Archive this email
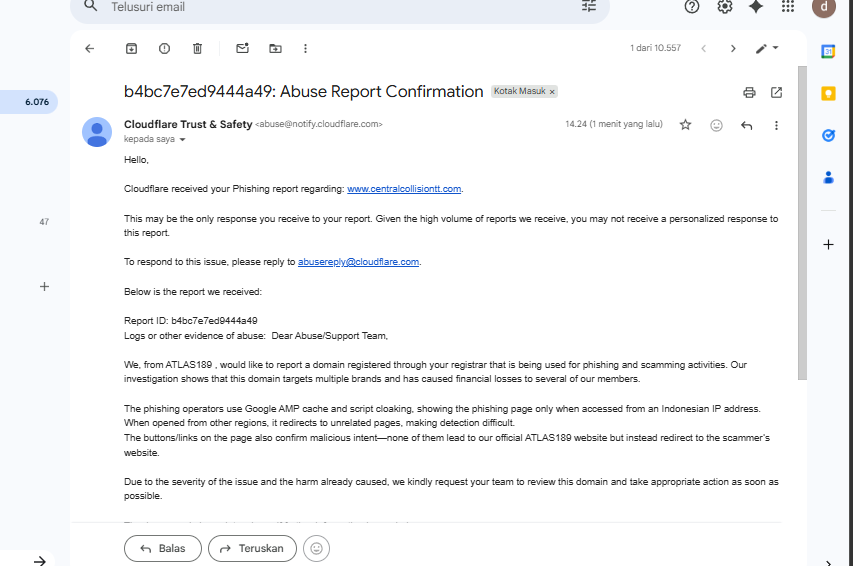Viewport: 853px width, 566px height. (131, 48)
